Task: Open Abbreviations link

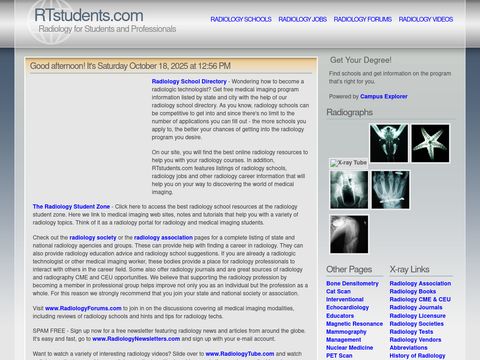Action: pos(408,348)
